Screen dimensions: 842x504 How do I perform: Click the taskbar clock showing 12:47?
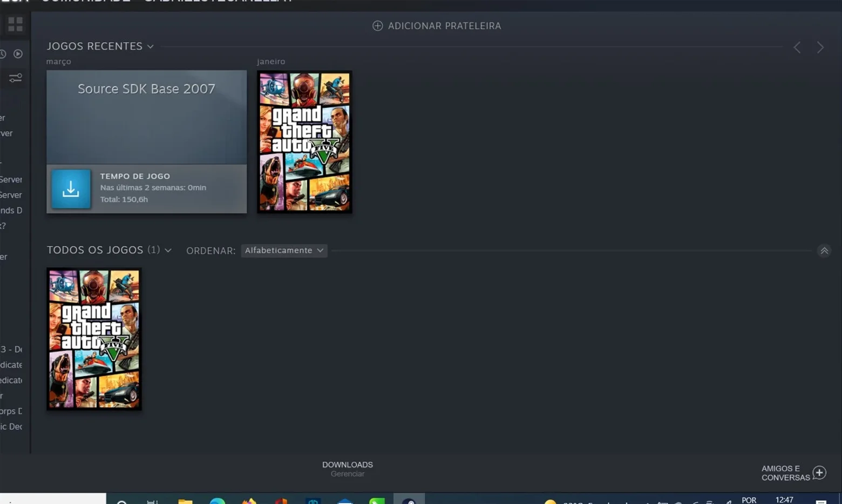(x=784, y=500)
